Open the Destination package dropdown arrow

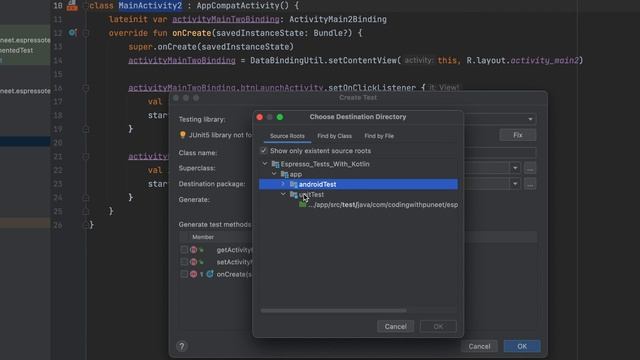(515, 184)
